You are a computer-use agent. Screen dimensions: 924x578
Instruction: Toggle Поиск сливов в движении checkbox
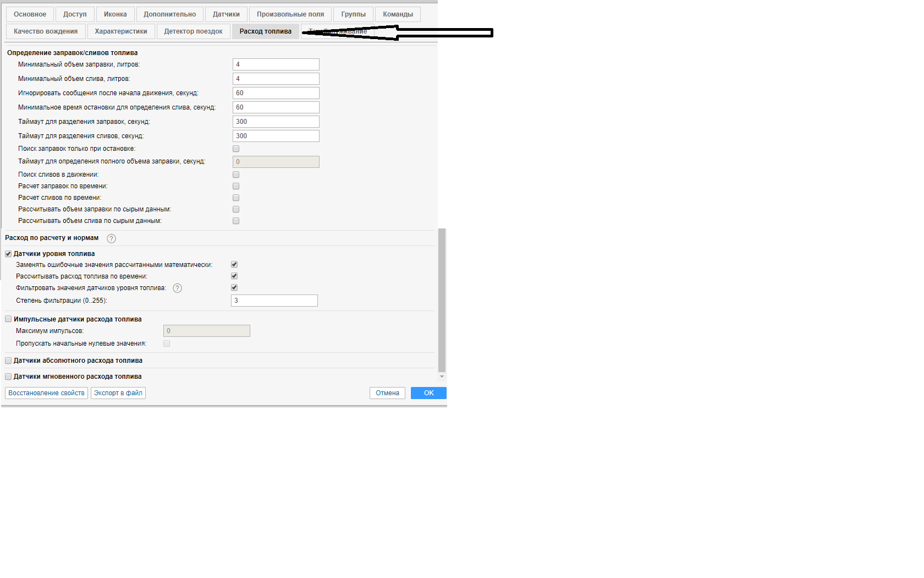[x=236, y=175]
